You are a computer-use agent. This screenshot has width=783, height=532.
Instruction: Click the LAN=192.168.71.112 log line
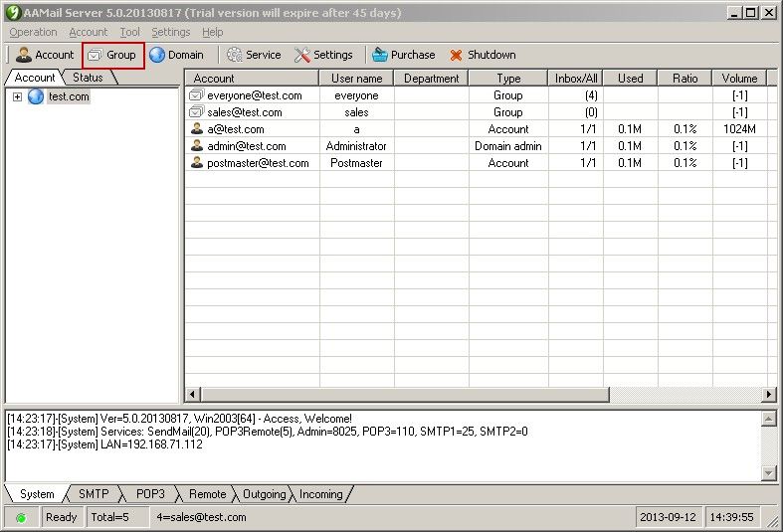point(104,444)
